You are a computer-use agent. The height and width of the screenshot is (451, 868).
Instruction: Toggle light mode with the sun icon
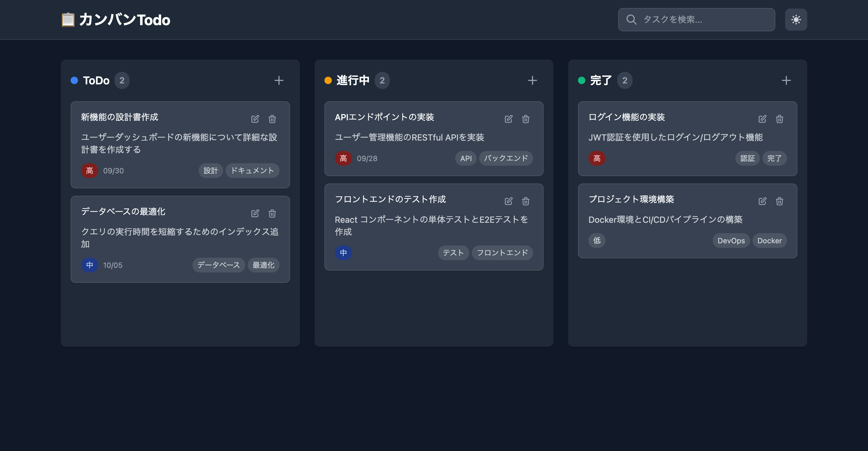pos(796,20)
